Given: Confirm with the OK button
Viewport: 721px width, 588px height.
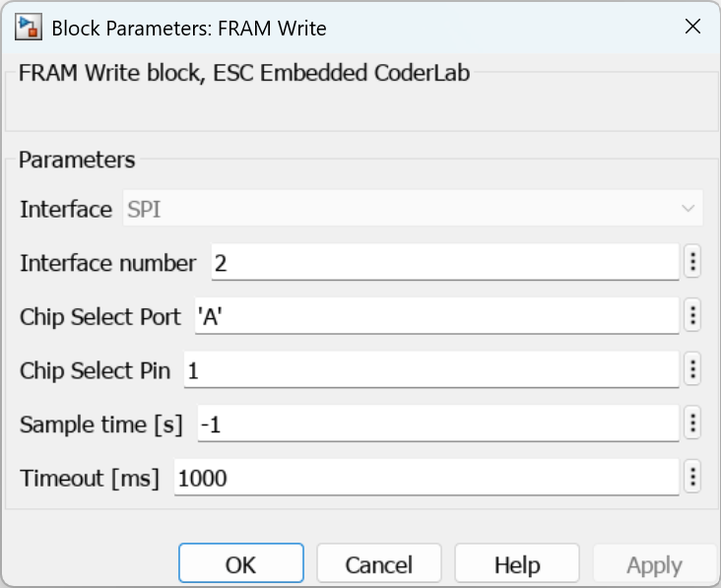Looking at the screenshot, I should click(x=241, y=563).
